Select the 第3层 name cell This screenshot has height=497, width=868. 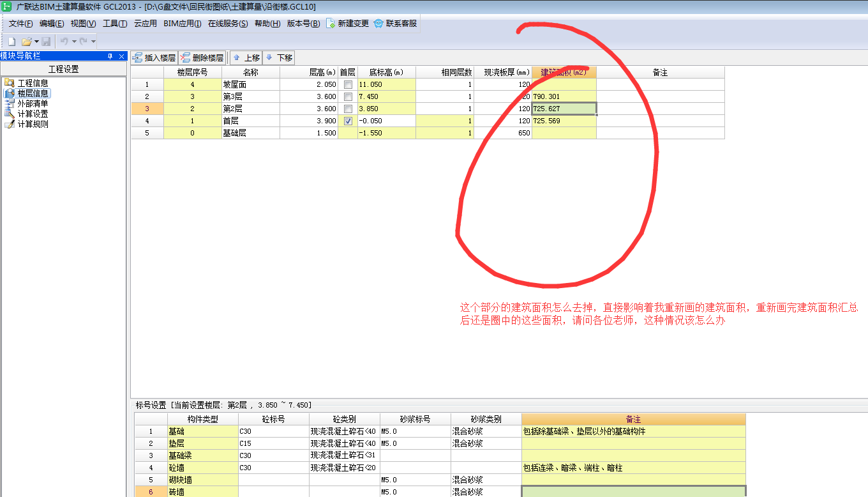(251, 96)
